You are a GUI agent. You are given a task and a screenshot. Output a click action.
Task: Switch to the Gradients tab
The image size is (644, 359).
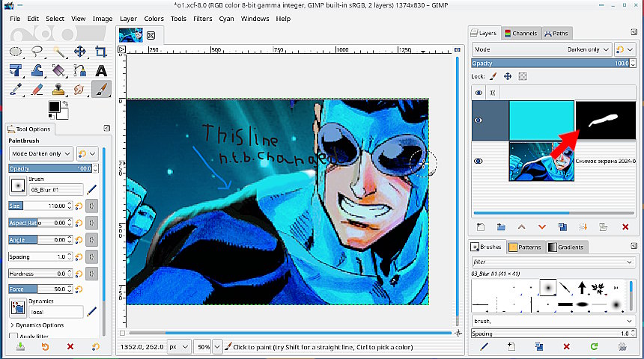pos(567,247)
